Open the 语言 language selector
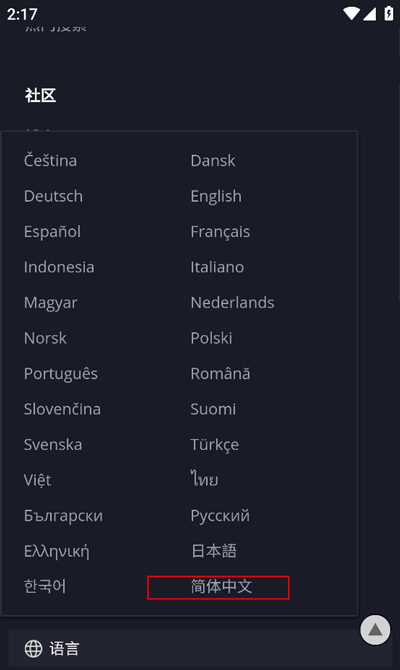The width and height of the screenshot is (400, 670). click(200, 649)
